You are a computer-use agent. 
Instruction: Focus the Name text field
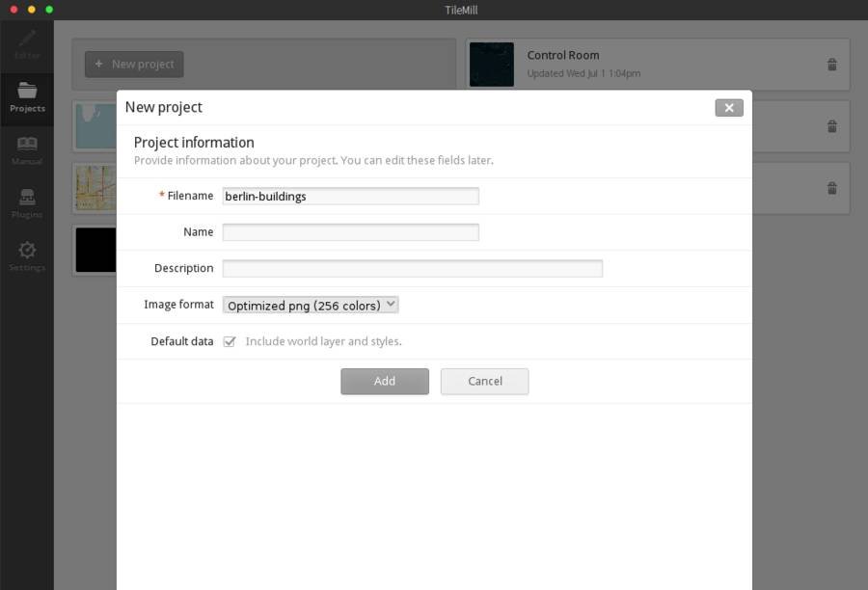pyautogui.click(x=350, y=232)
